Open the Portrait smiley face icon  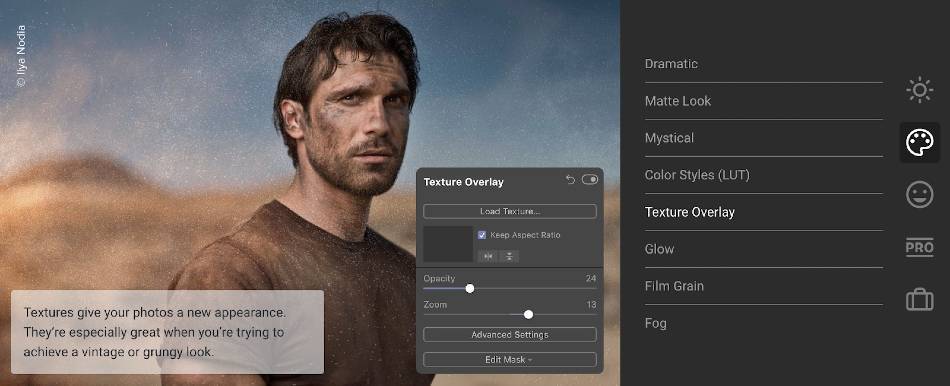(x=919, y=195)
